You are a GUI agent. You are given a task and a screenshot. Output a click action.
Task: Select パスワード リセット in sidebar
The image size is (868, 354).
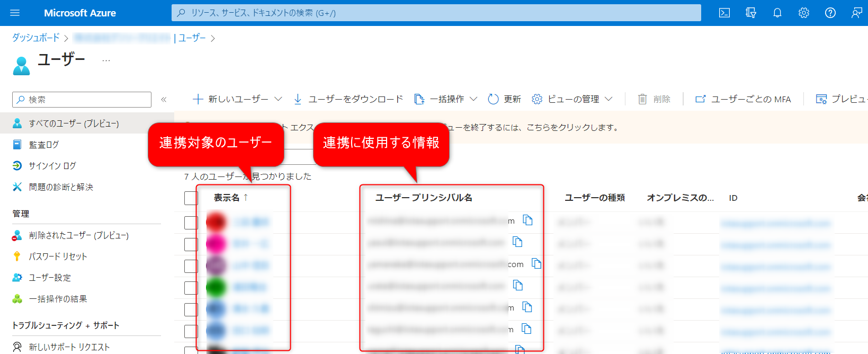pos(58,256)
